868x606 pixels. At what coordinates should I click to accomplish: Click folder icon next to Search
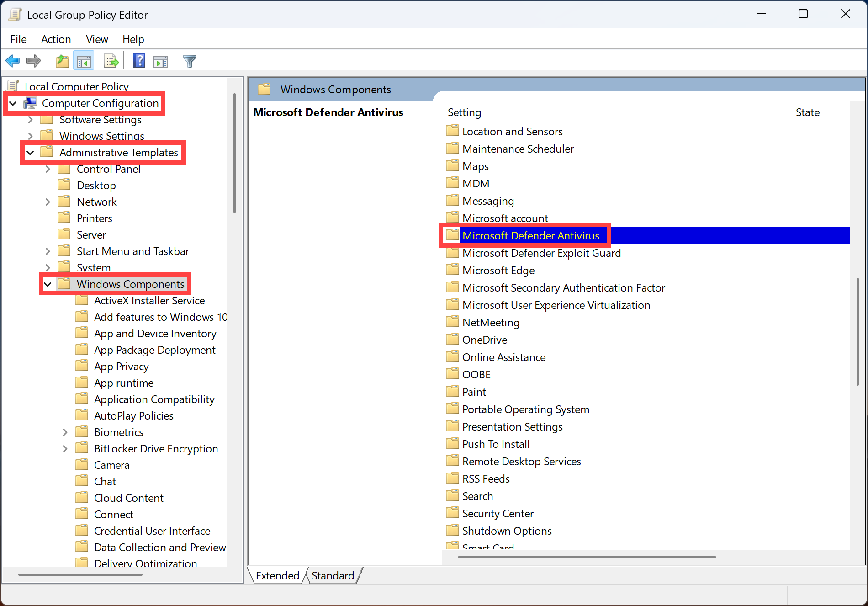click(x=452, y=495)
